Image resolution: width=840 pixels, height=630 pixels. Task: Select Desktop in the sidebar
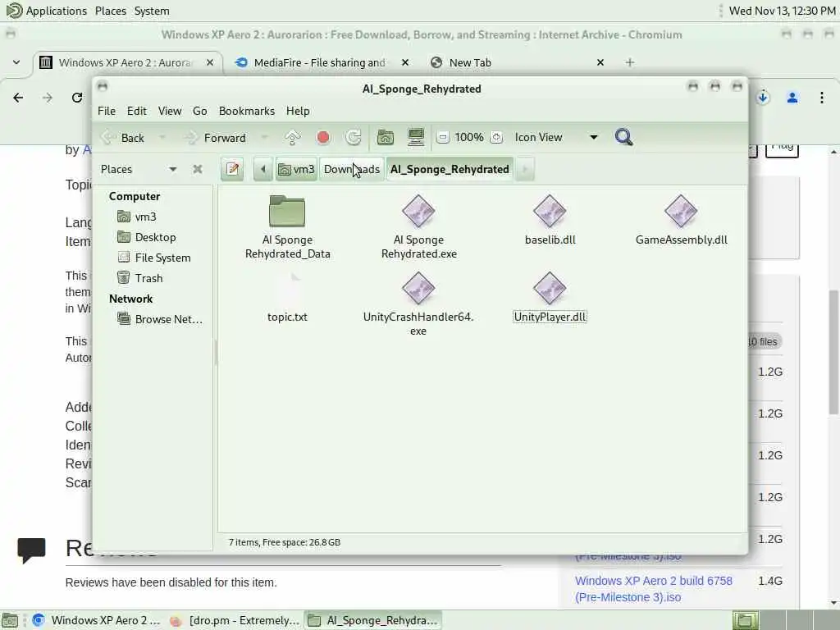147,237
